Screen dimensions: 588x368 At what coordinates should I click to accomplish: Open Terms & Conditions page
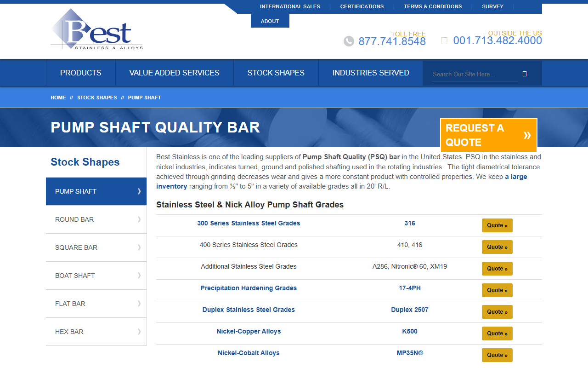click(x=433, y=6)
